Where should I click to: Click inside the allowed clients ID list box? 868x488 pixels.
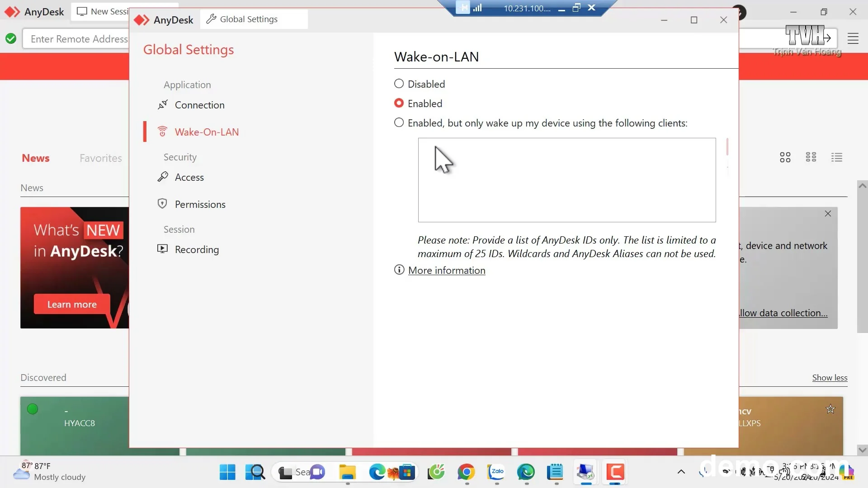point(567,180)
